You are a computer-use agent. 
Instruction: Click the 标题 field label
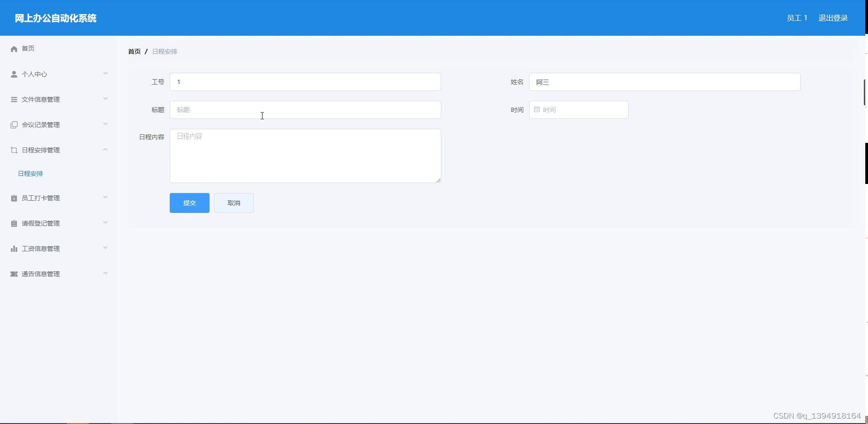158,110
